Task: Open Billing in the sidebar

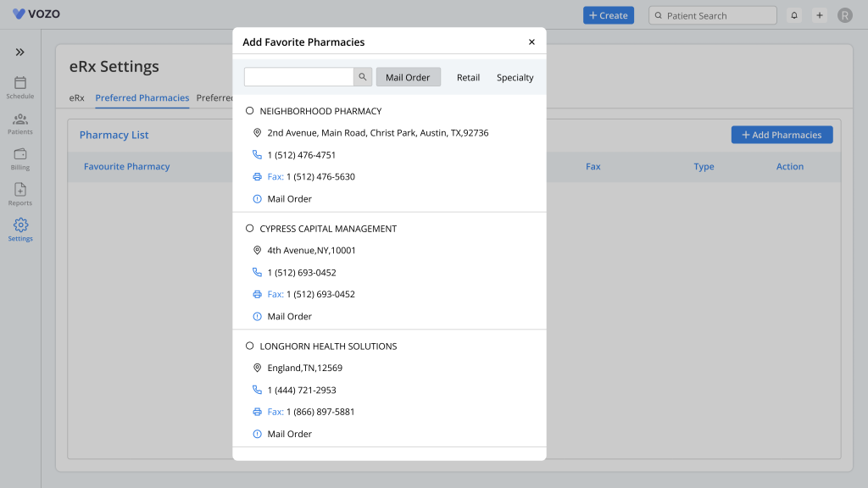Action: 20,158
